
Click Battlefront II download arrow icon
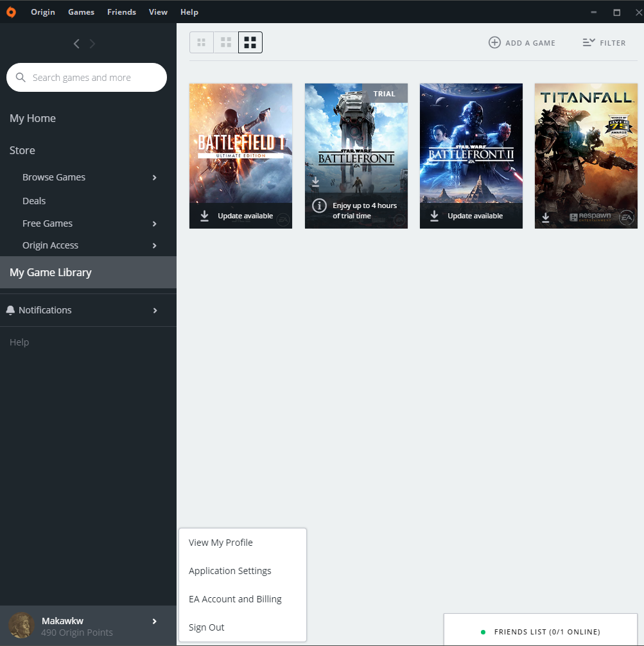point(434,216)
